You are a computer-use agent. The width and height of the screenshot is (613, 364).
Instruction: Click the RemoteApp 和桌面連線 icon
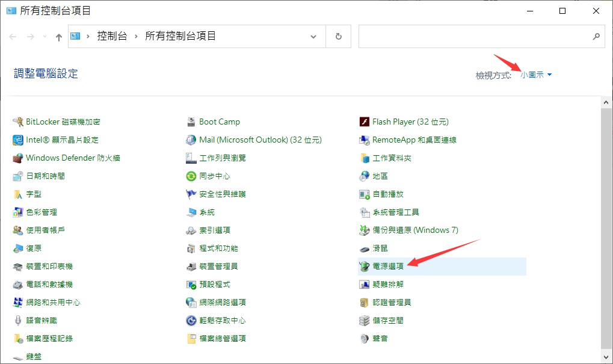tap(365, 140)
